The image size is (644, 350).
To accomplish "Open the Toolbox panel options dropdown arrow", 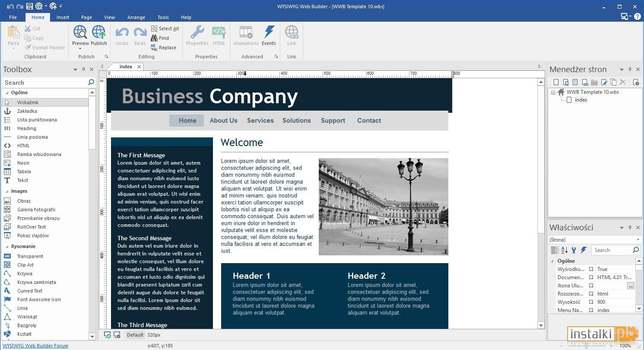I will (x=75, y=69).
